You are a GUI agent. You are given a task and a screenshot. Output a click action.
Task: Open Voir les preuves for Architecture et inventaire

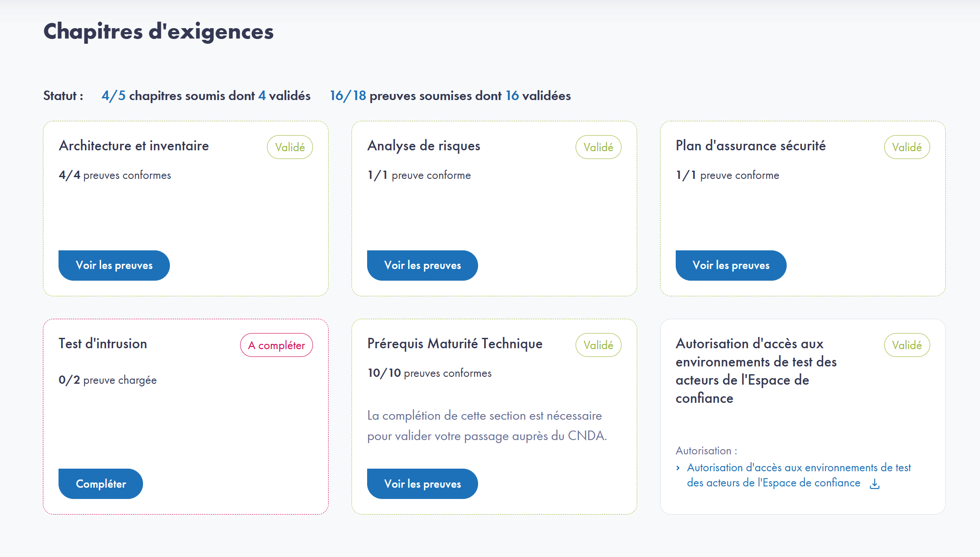pos(114,266)
